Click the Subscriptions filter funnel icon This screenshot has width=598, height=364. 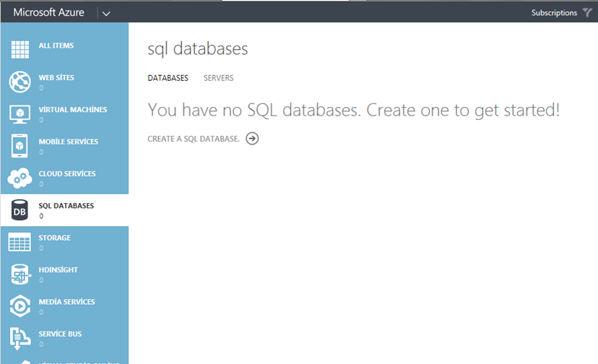tap(587, 12)
